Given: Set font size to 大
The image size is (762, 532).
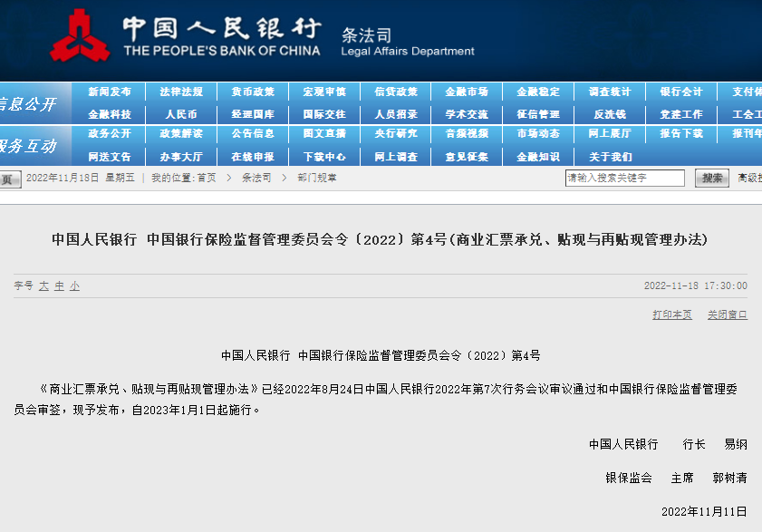Looking at the screenshot, I should point(42,285).
